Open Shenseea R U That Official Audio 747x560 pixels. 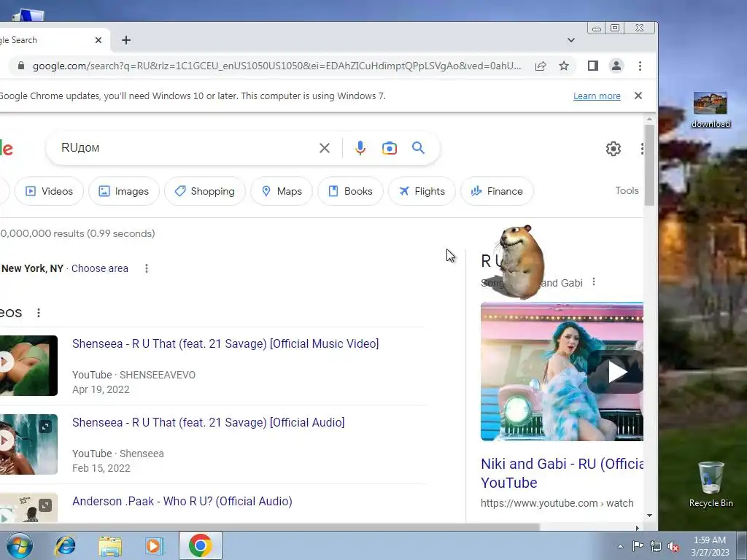point(208,423)
